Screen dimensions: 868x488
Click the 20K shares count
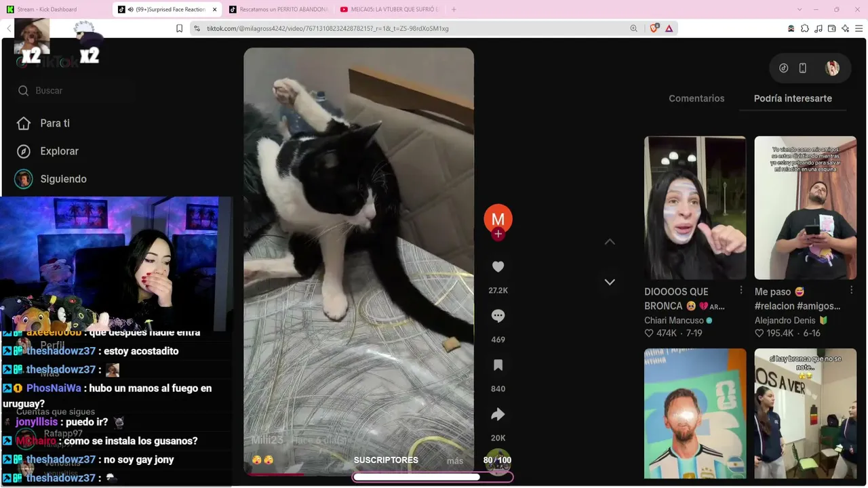498,438
